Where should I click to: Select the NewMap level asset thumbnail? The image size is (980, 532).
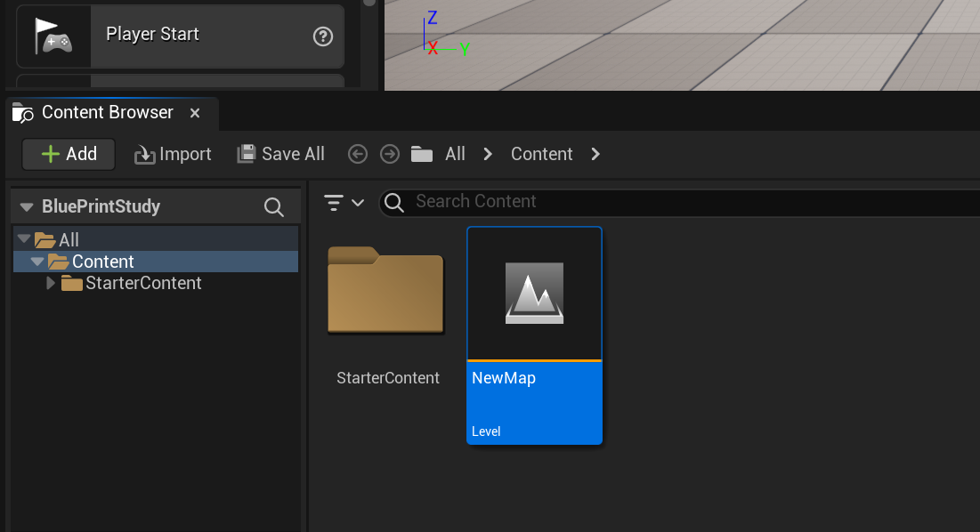(x=534, y=294)
